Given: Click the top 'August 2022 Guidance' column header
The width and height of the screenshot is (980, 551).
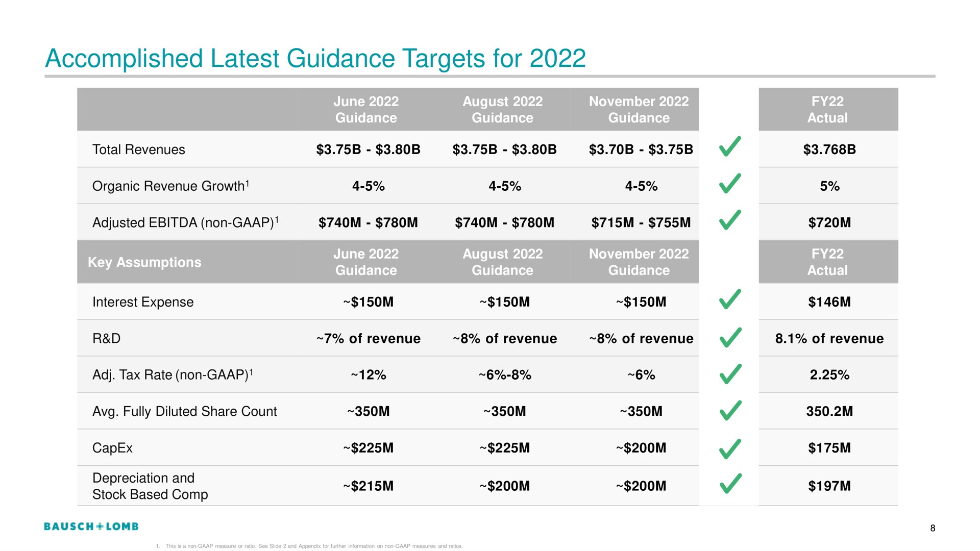Looking at the screenshot, I should pyautogui.click(x=503, y=110).
